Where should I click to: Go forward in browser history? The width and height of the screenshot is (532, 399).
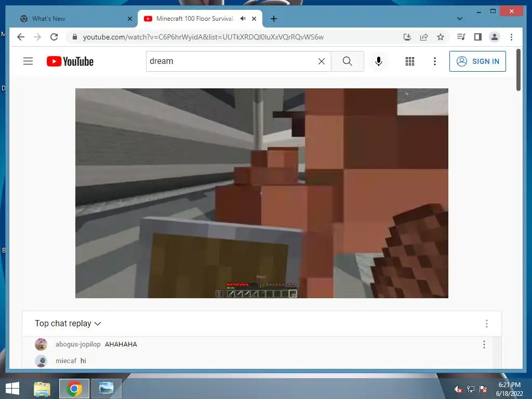pos(37,37)
